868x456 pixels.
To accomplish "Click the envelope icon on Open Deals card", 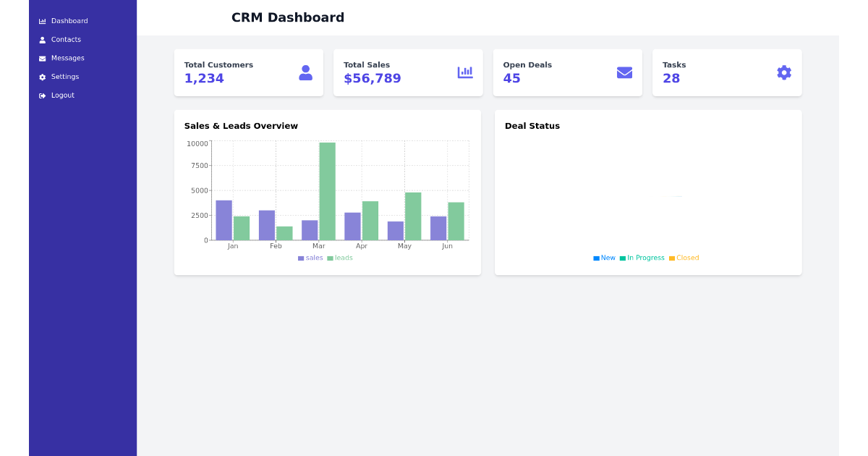I will pyautogui.click(x=624, y=72).
